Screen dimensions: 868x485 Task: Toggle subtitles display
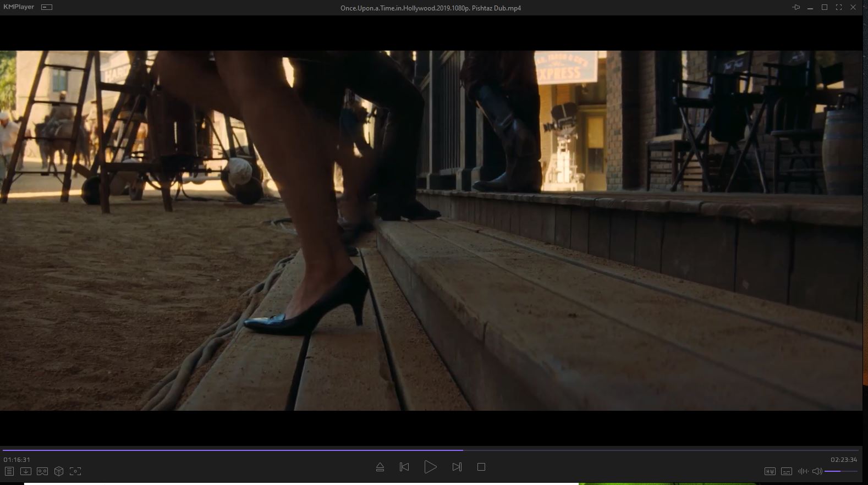(x=787, y=471)
